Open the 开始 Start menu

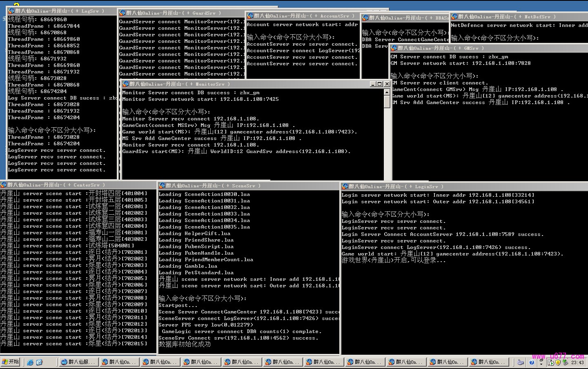coord(11,362)
